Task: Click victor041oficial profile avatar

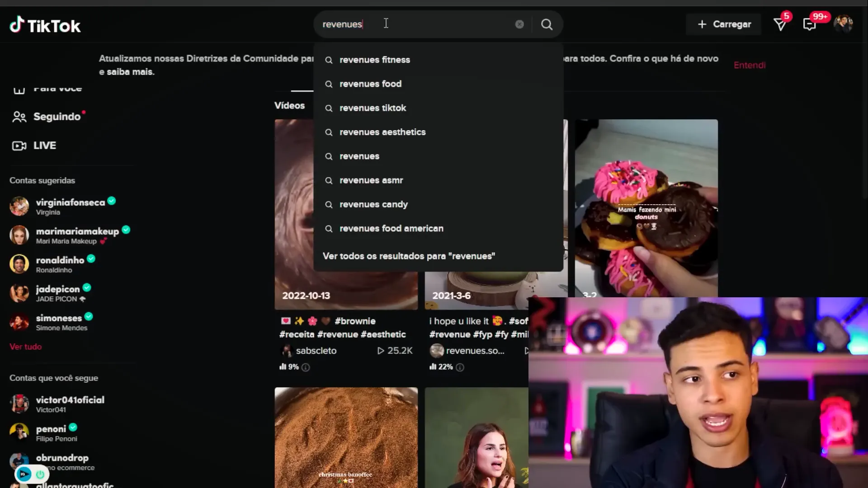Action: coord(19,404)
